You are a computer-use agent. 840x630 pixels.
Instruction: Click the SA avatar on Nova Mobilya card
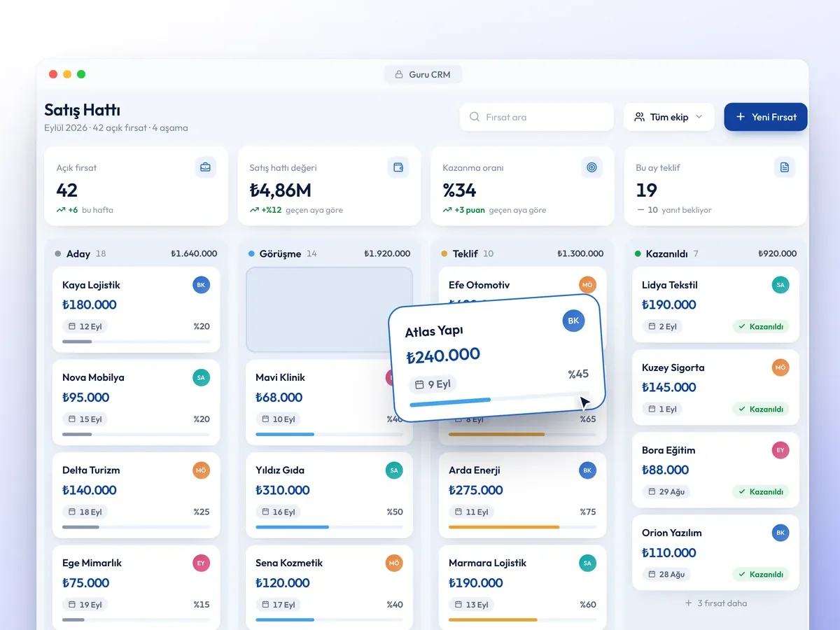(201, 377)
